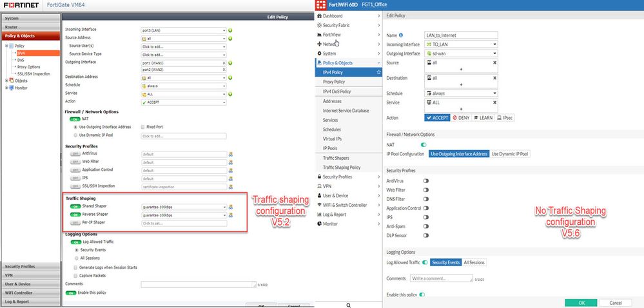Toggle DNS Filter switch in FortiWiFi policy
Screen dimensions: 644x308
pyautogui.click(x=426, y=199)
